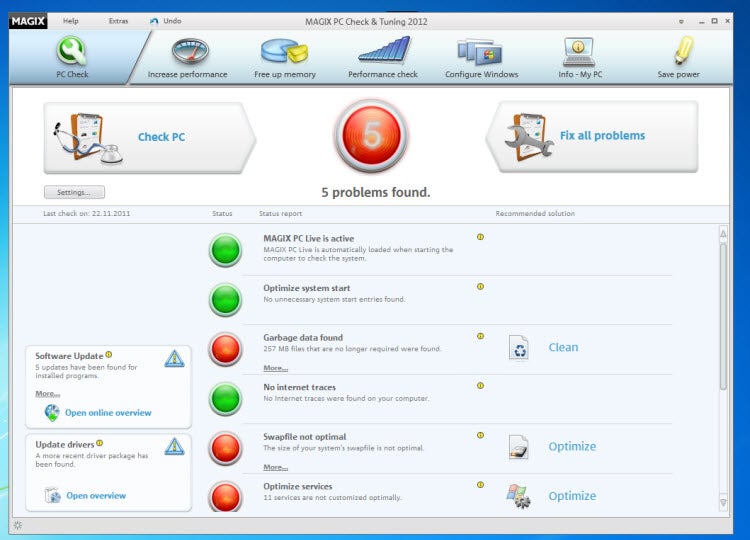Click info icon next to No internet traces
750x540 pixels.
coord(480,386)
